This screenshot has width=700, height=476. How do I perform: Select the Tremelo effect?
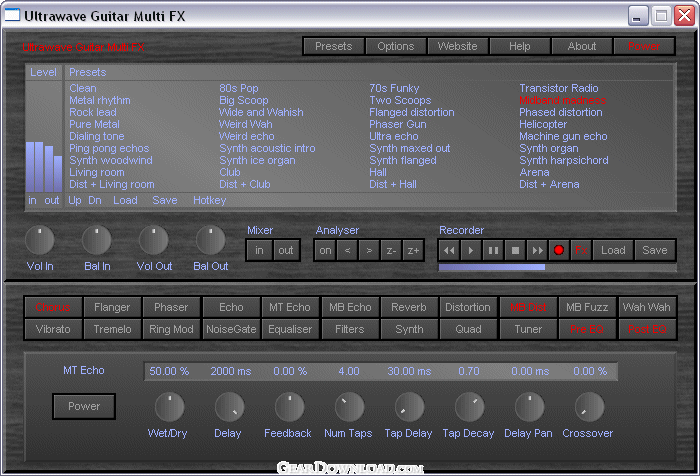click(112, 330)
